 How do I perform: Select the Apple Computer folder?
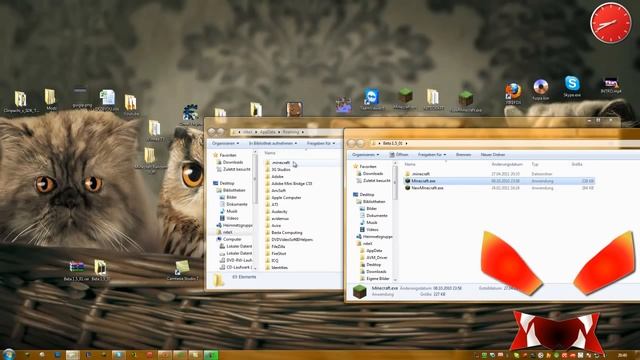pyautogui.click(x=286, y=198)
